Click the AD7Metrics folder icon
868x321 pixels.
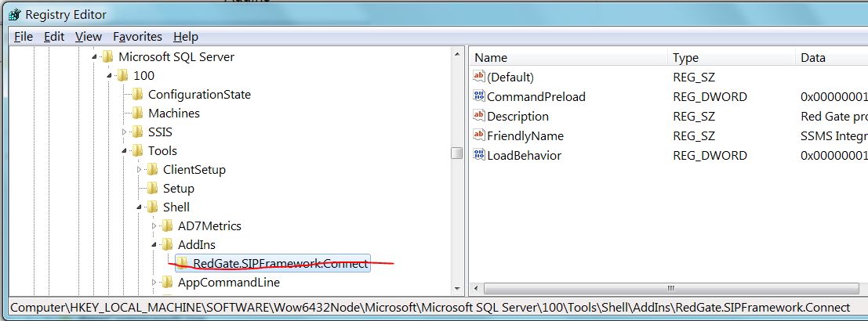(167, 225)
